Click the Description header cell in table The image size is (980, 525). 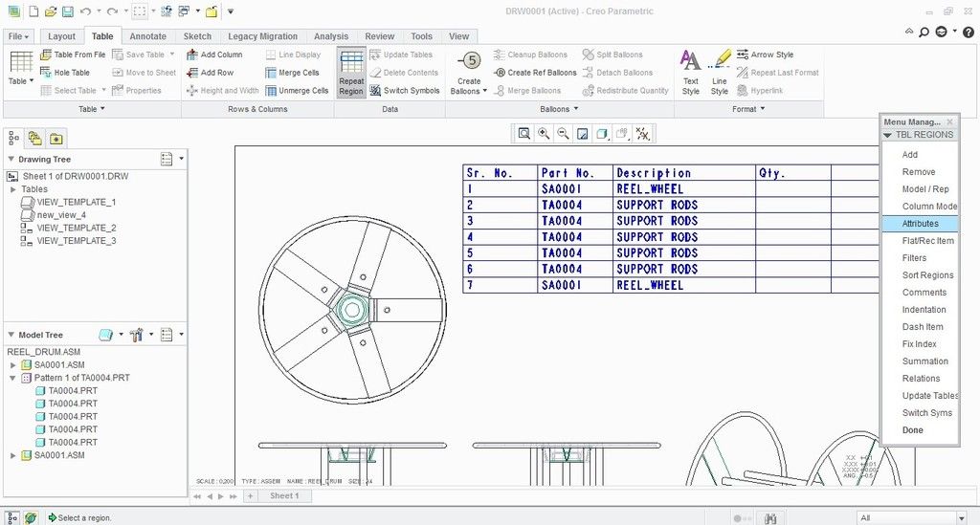point(683,173)
